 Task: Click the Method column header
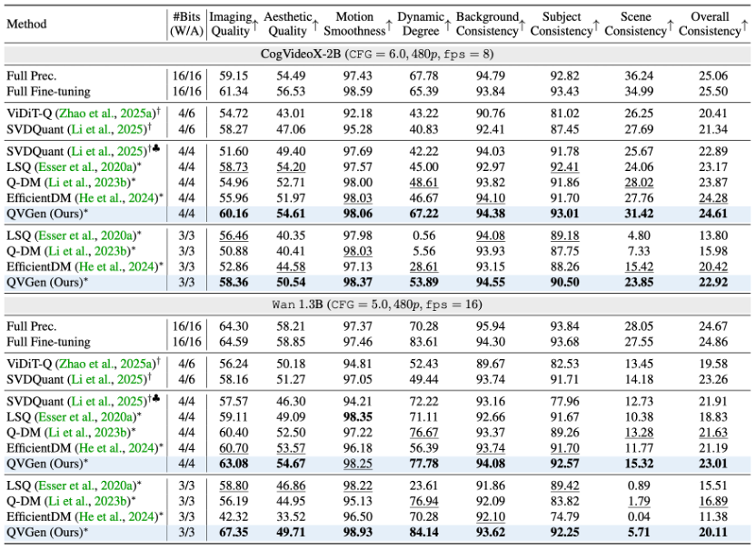[26, 24]
